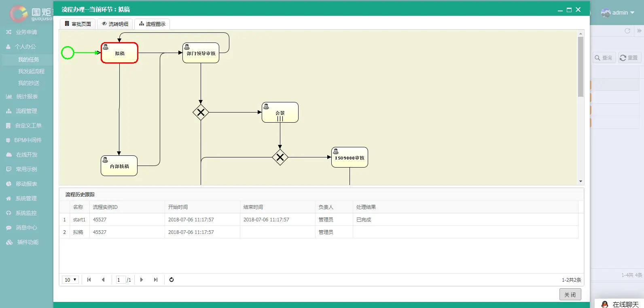Select the 拟稿 task node

[119, 53]
